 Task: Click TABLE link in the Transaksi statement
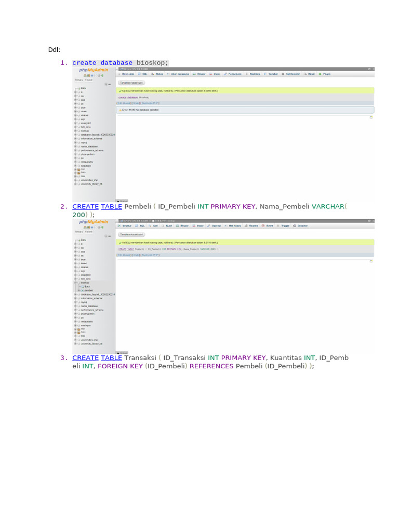point(111,358)
